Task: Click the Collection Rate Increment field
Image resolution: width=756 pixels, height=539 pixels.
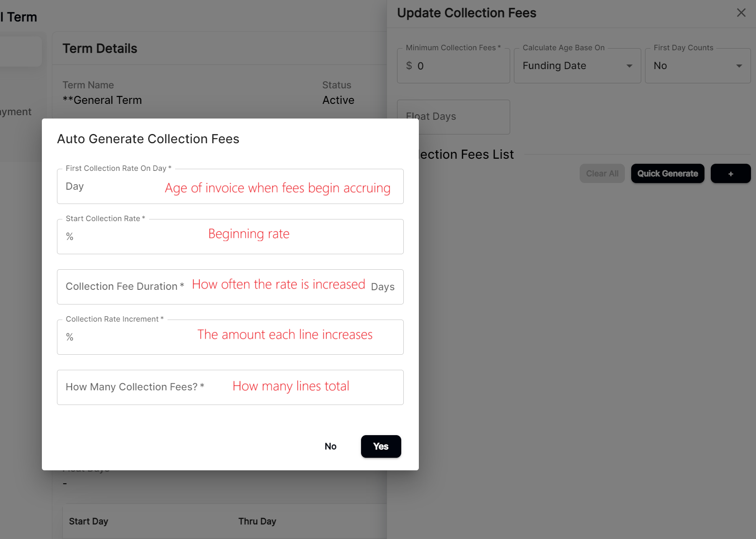Action: pos(230,337)
